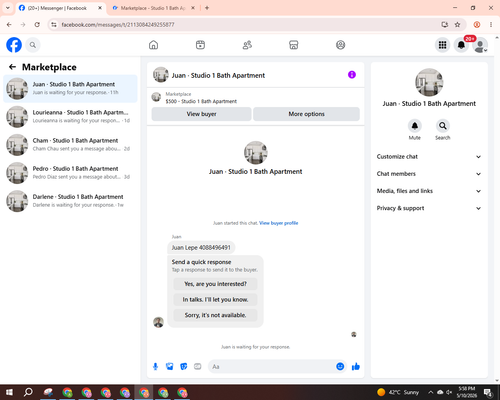Viewport: 500px width, 400px height.
Task: Open the tab search dropdown arrow
Action: click(8, 8)
